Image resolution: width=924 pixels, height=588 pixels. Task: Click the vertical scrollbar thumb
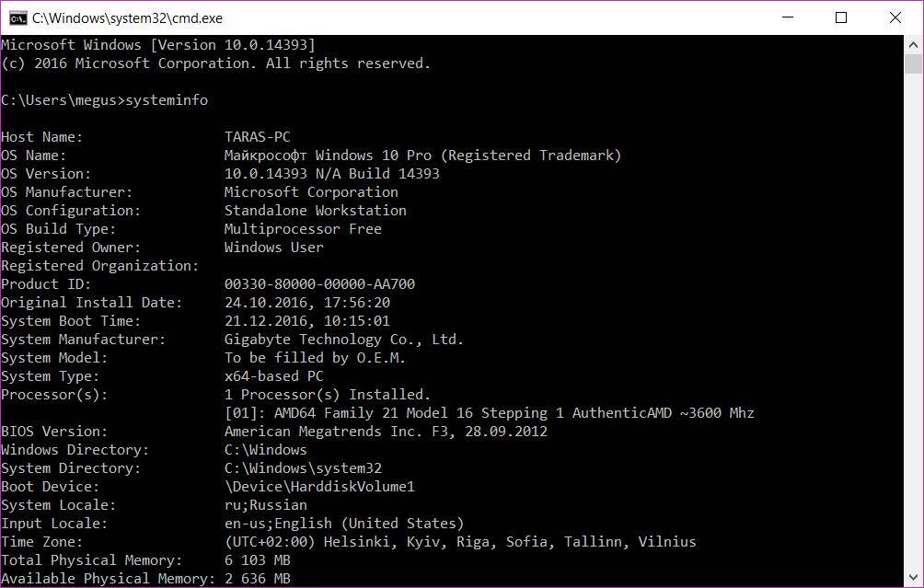click(913, 63)
